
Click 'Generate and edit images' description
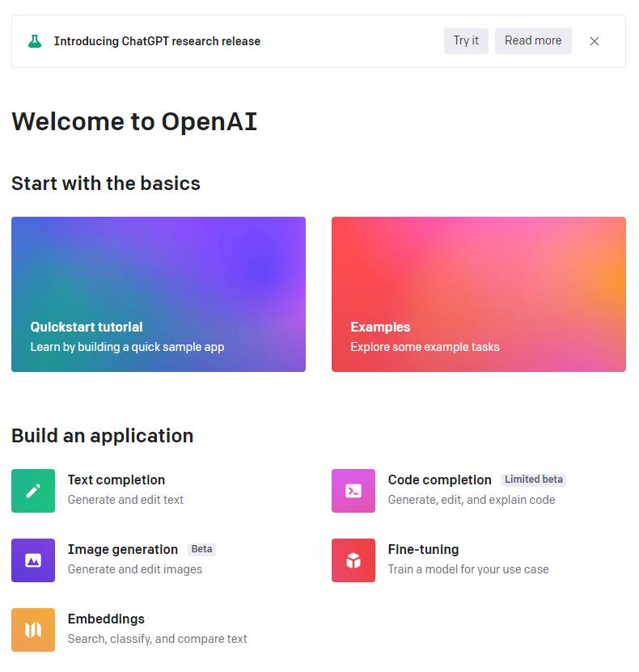click(135, 569)
